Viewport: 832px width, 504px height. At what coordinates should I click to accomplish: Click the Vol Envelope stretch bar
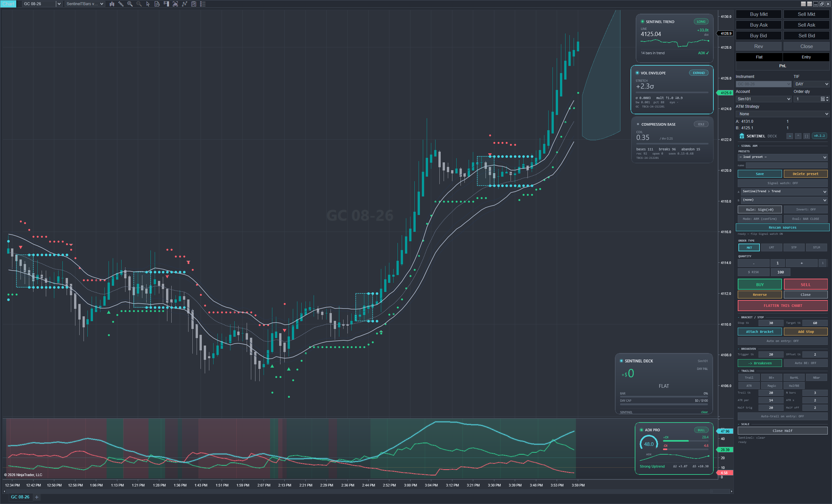point(672,93)
